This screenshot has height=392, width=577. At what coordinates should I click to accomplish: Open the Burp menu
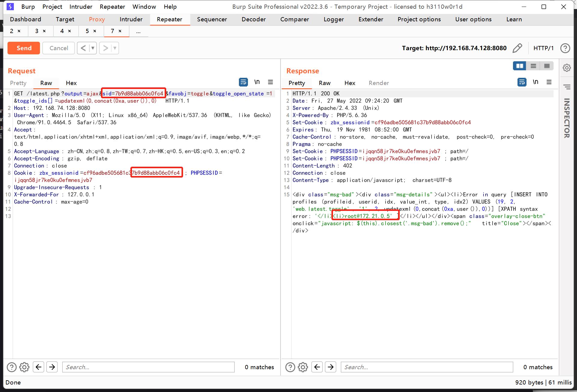[x=28, y=7]
